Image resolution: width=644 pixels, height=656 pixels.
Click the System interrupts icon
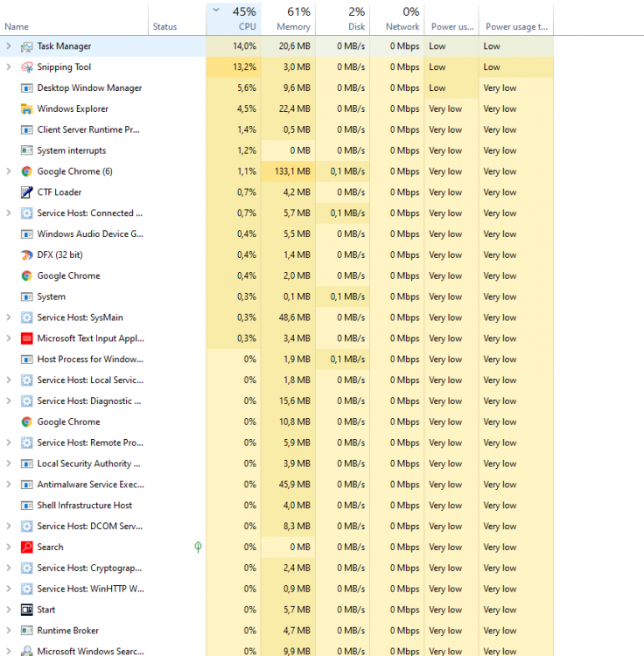(x=27, y=150)
